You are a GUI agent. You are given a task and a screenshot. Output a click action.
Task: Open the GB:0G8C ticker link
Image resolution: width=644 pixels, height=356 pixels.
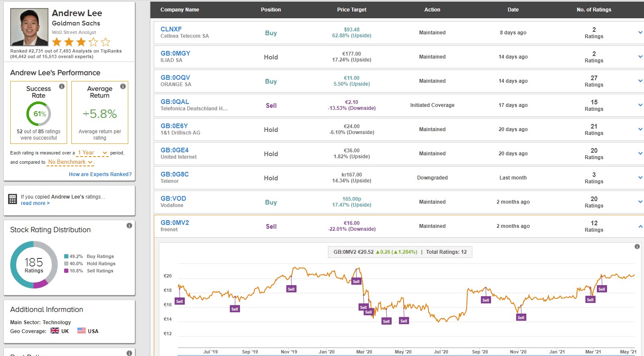point(175,174)
